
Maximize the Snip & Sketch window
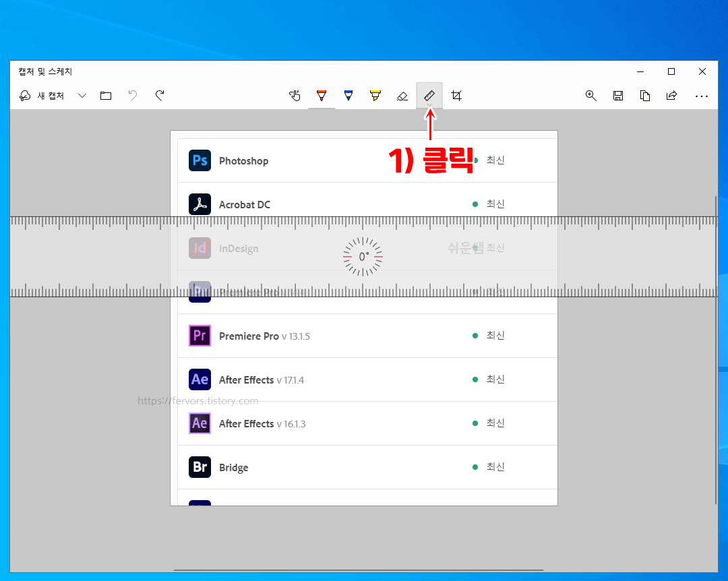coord(671,71)
